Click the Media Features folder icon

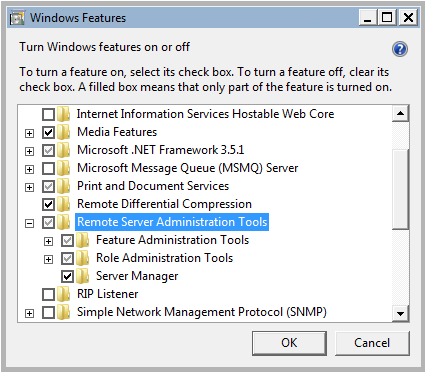point(63,132)
